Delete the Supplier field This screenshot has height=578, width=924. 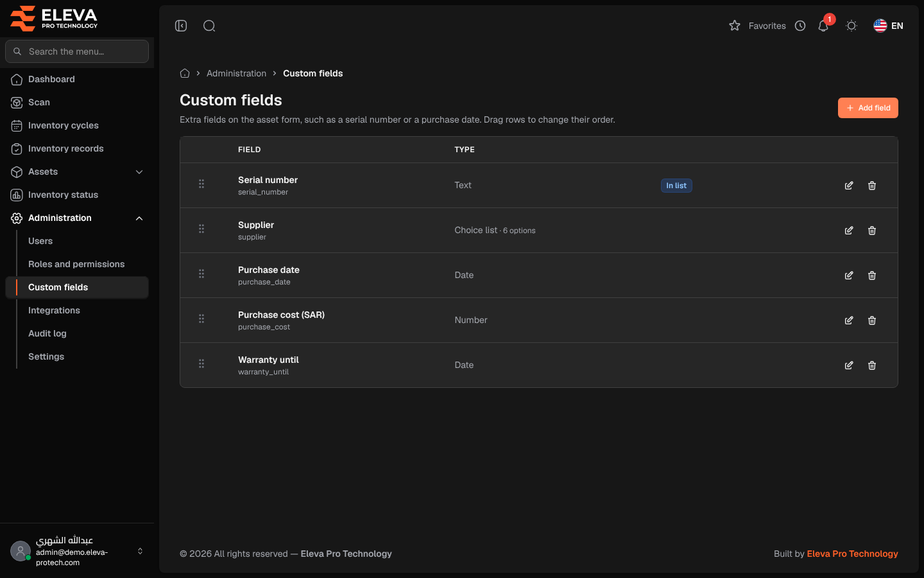pyautogui.click(x=872, y=231)
